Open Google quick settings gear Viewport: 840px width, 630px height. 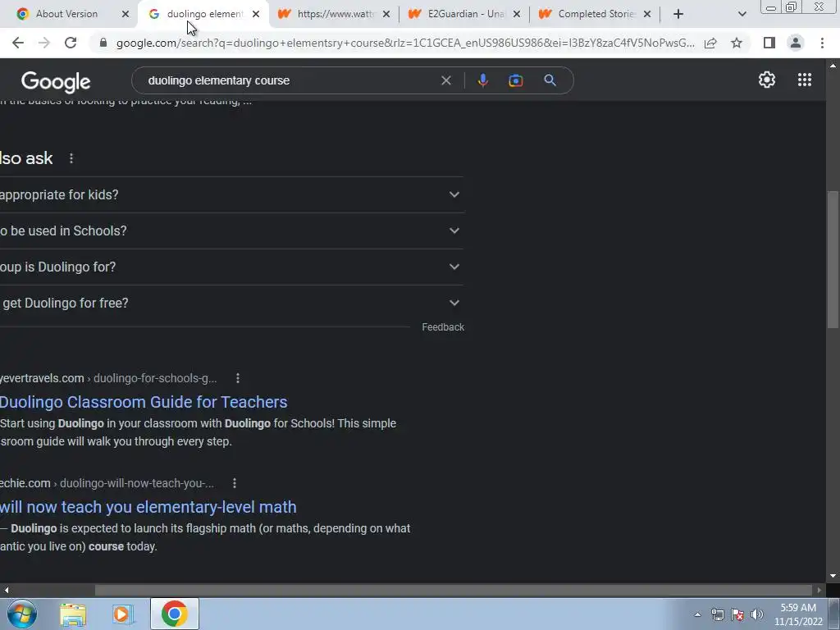click(x=767, y=80)
